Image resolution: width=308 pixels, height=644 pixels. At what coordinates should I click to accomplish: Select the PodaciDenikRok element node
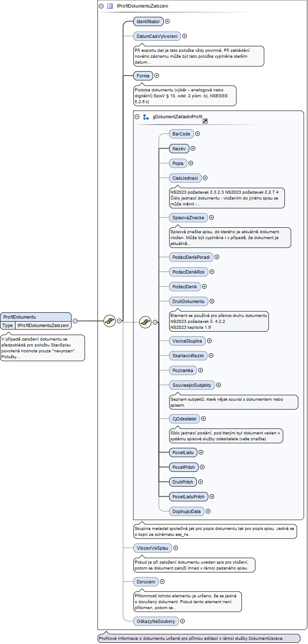pyautogui.click(x=189, y=272)
